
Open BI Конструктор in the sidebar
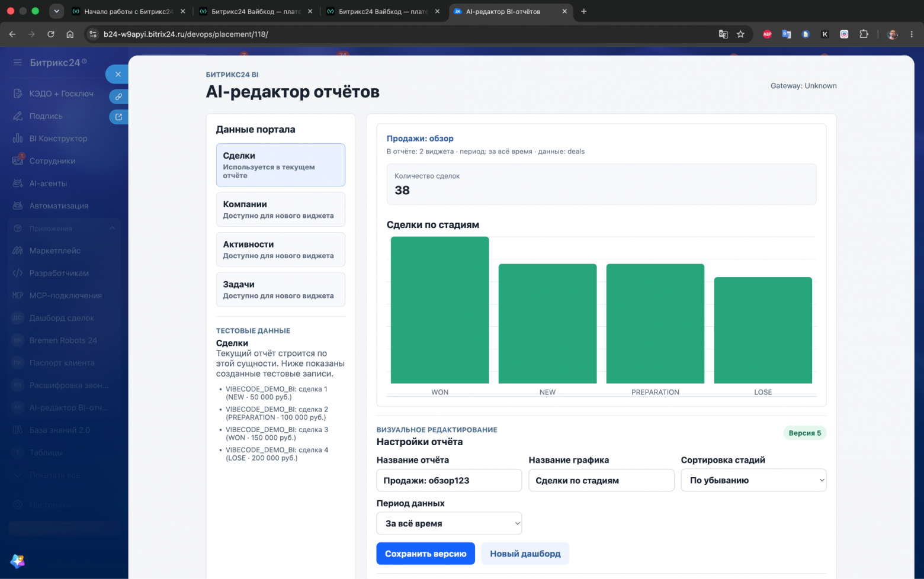tap(59, 139)
